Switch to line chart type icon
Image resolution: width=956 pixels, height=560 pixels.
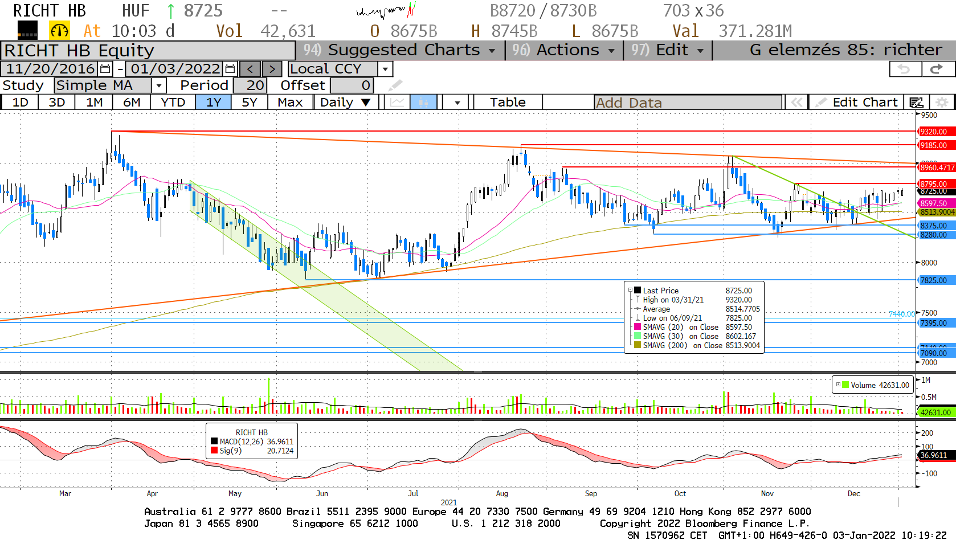(x=397, y=103)
